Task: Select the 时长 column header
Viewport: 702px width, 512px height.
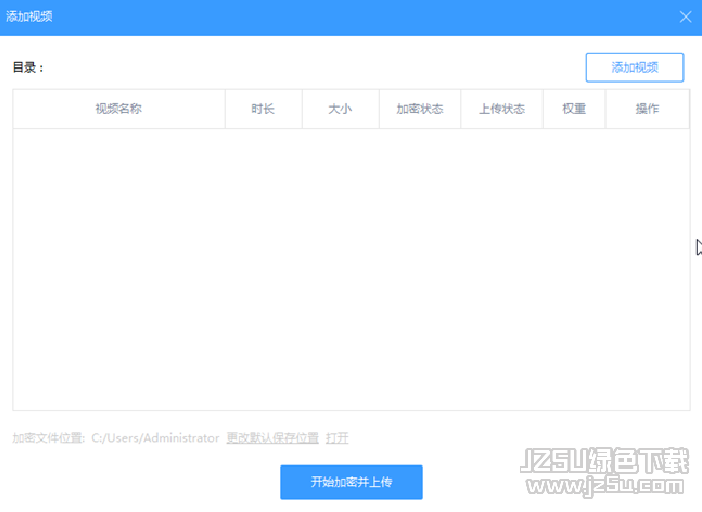Action: [264, 109]
